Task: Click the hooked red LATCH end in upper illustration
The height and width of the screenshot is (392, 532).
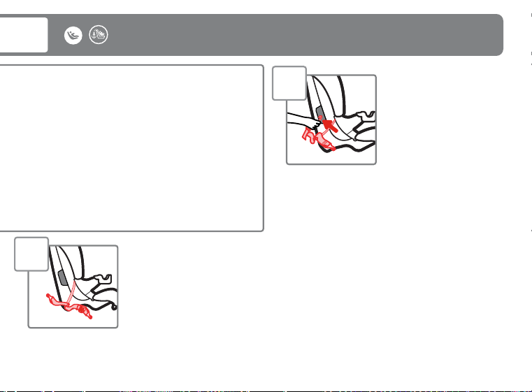Action: (308, 135)
